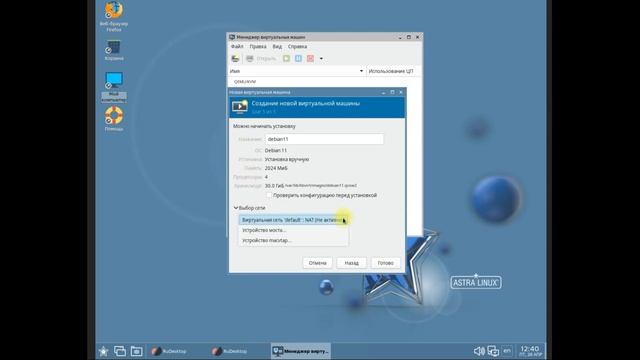The image size is (640, 360).
Task: Click the blue pause VM toolbar icon
Action: click(298, 59)
